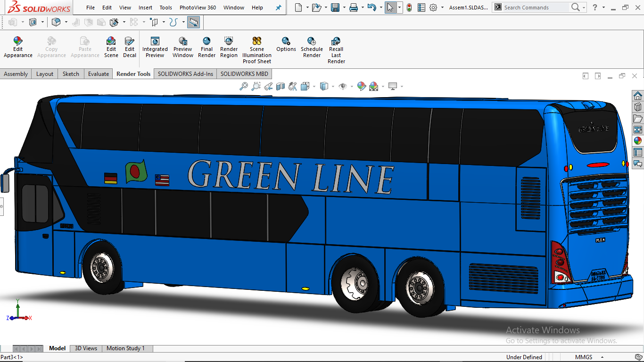Open the SOLIDWORKS Forum task pane
Viewport: 644px width, 362px height.
(638, 164)
